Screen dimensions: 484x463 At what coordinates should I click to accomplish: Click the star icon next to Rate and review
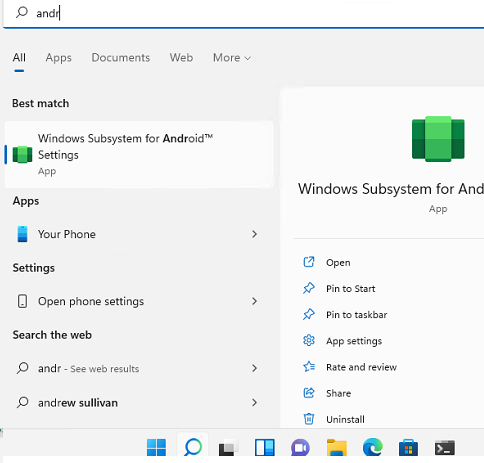[x=309, y=367]
